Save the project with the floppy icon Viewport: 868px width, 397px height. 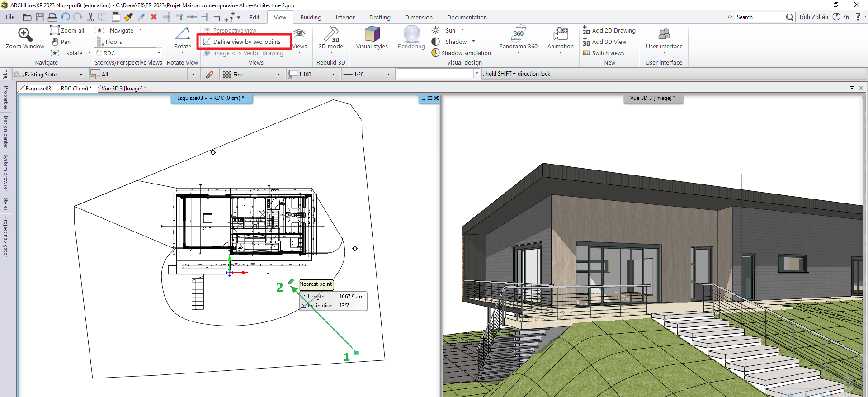pyautogui.click(x=40, y=17)
